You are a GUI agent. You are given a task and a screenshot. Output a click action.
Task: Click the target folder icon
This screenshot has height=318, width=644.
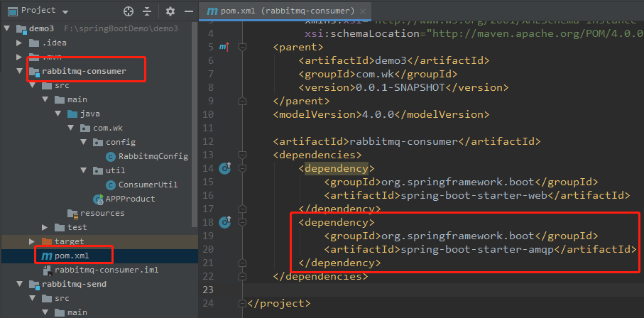click(x=47, y=241)
